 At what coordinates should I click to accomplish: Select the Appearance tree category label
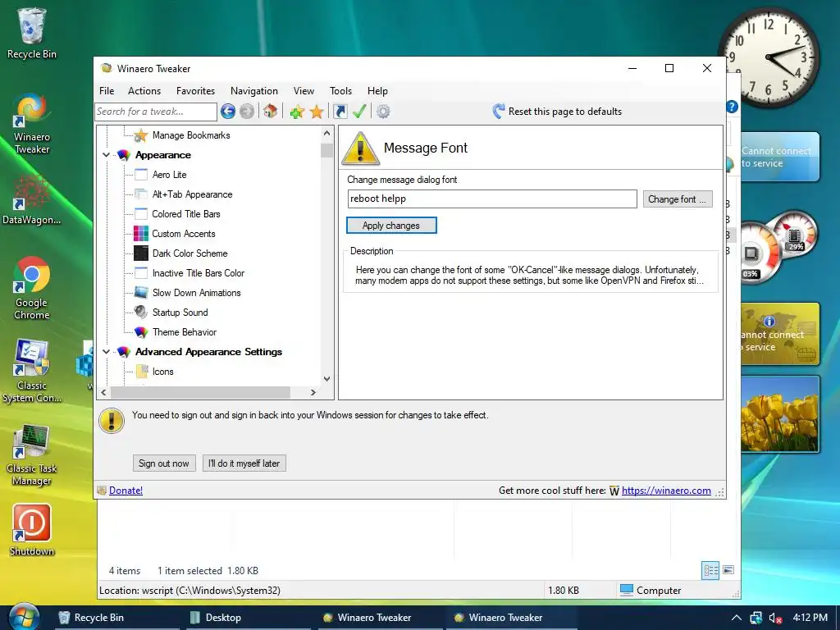point(163,155)
